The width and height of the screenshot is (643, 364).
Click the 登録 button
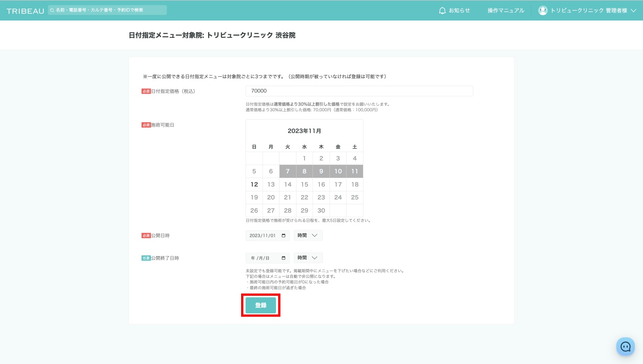coord(261,305)
